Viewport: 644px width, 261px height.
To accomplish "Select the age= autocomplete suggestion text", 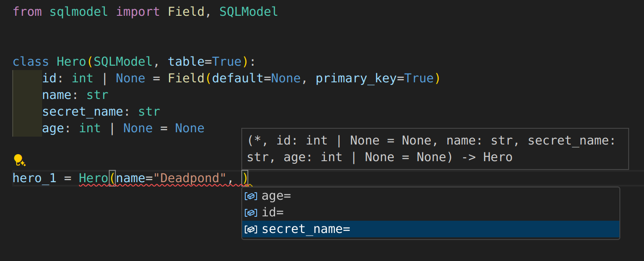I will 276,196.
